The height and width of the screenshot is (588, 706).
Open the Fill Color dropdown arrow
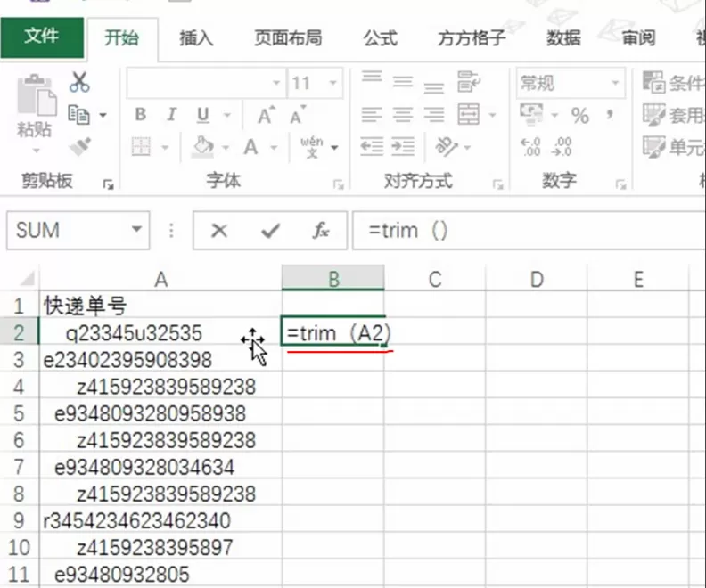226,147
